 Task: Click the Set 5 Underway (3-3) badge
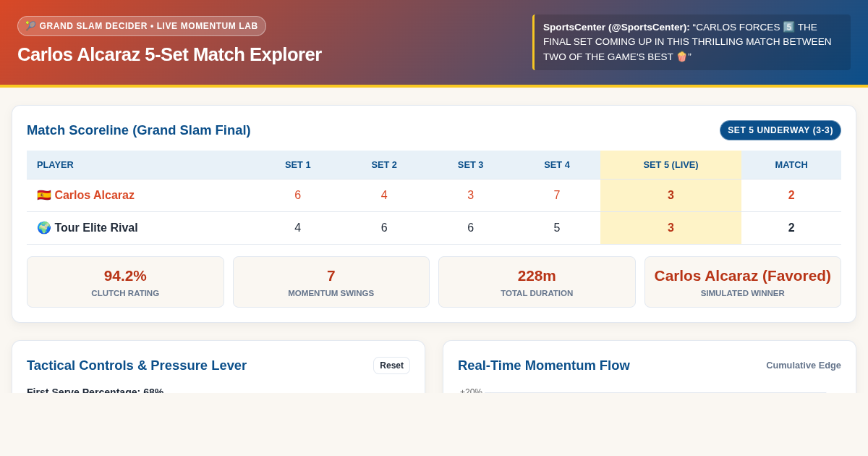point(780,130)
